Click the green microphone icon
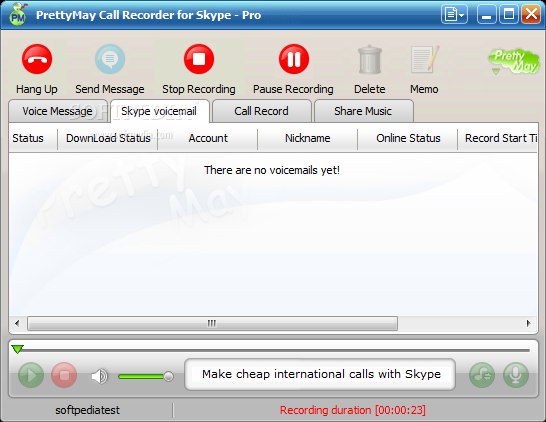Viewport: 546px width, 422px height. (x=516, y=375)
